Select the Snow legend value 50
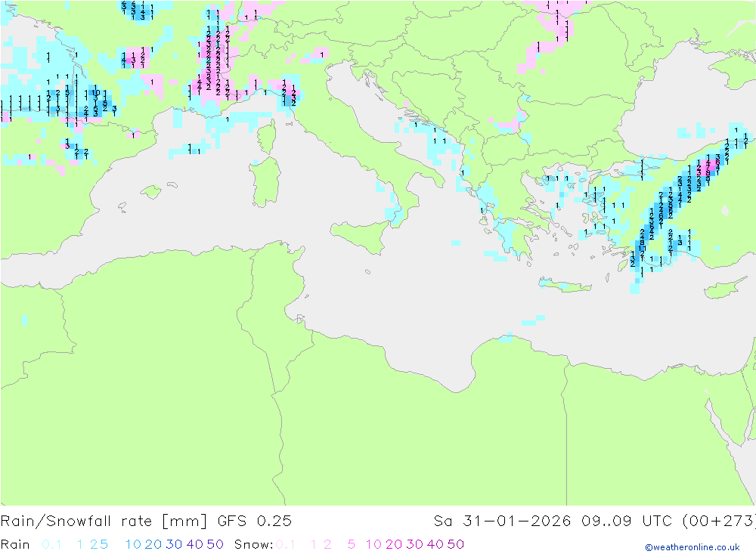 point(456,544)
